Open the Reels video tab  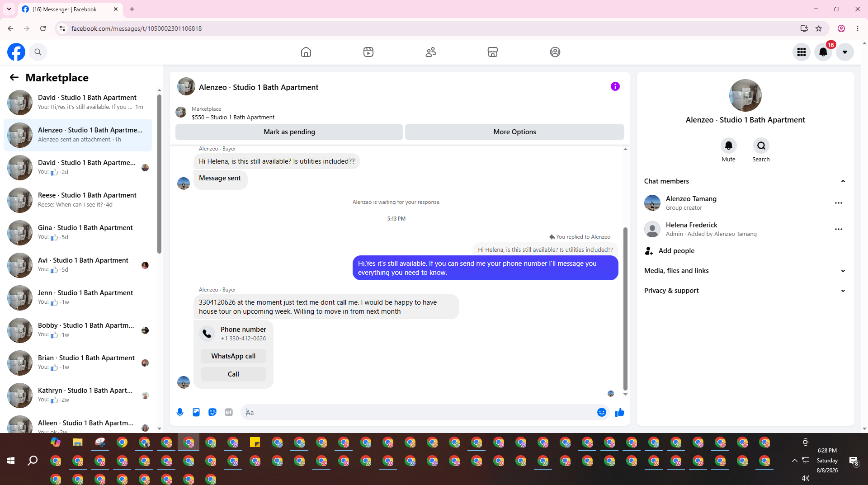pyautogui.click(x=368, y=52)
